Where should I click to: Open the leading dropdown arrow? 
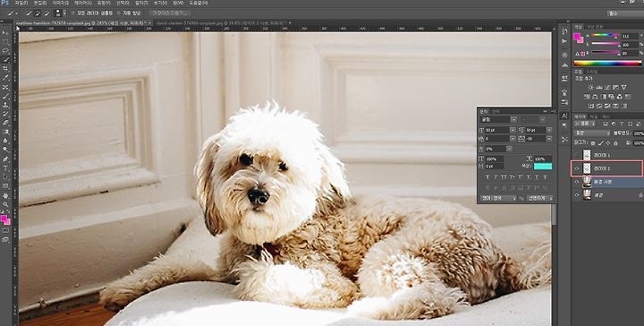pos(549,130)
